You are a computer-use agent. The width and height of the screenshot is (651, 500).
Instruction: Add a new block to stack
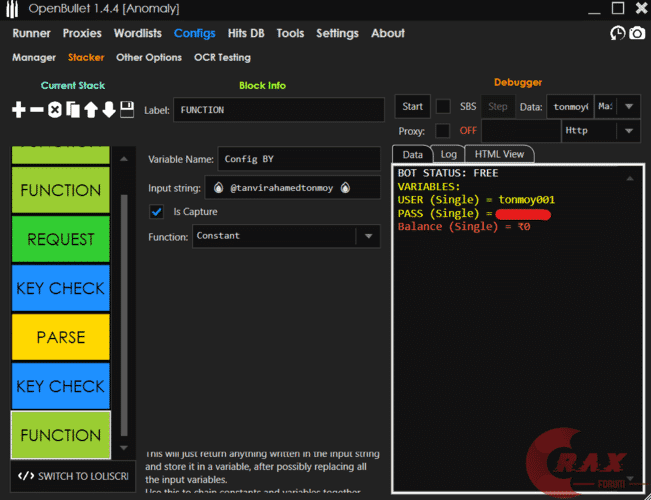pos(18,109)
